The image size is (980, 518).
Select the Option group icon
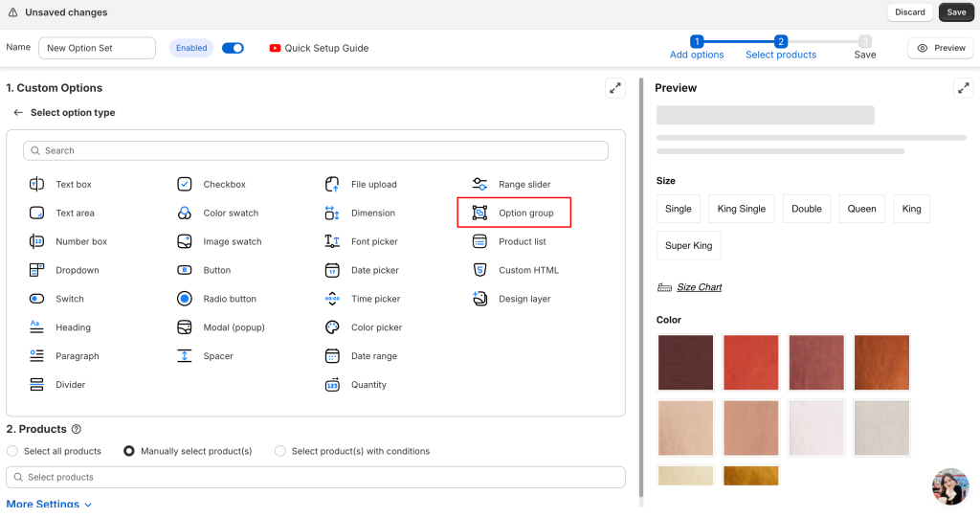[x=480, y=213]
